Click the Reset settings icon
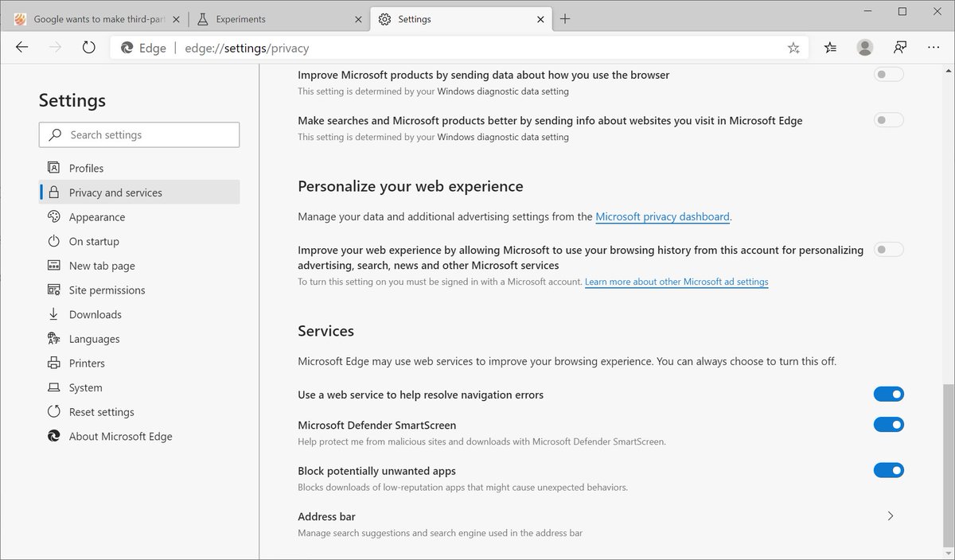955x560 pixels. coord(54,412)
